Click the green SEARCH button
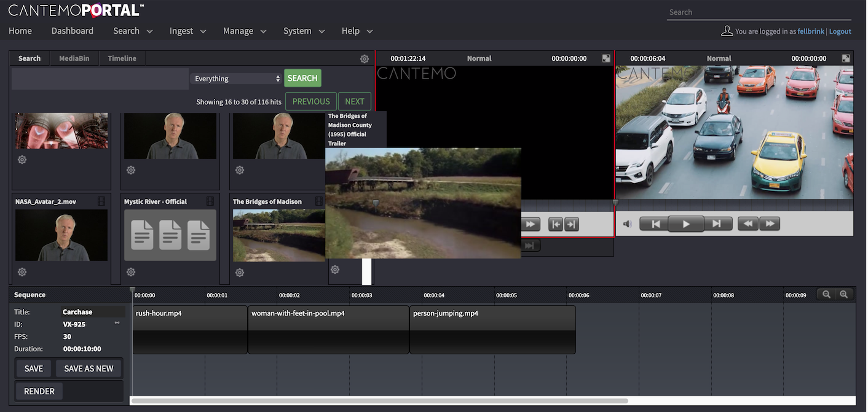The width and height of the screenshot is (868, 412). [302, 78]
